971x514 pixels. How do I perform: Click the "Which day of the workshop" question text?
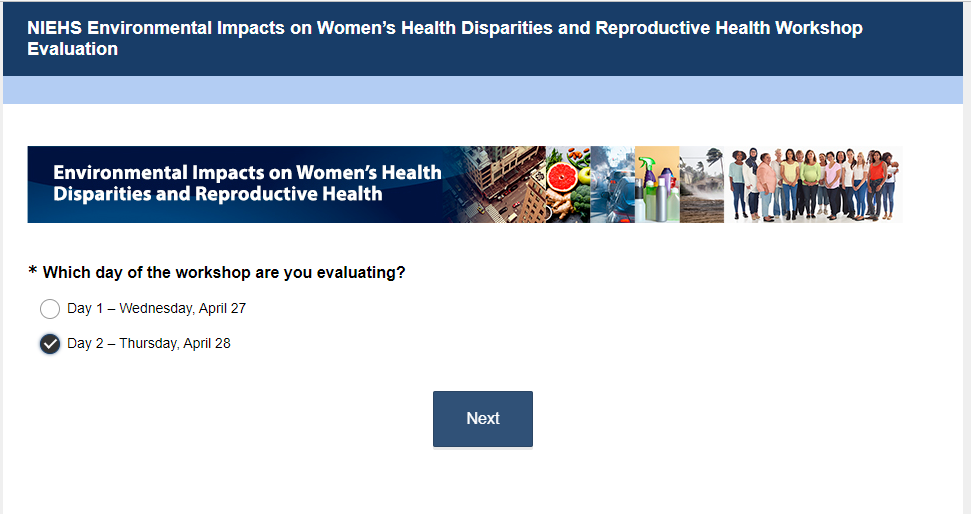pos(224,273)
